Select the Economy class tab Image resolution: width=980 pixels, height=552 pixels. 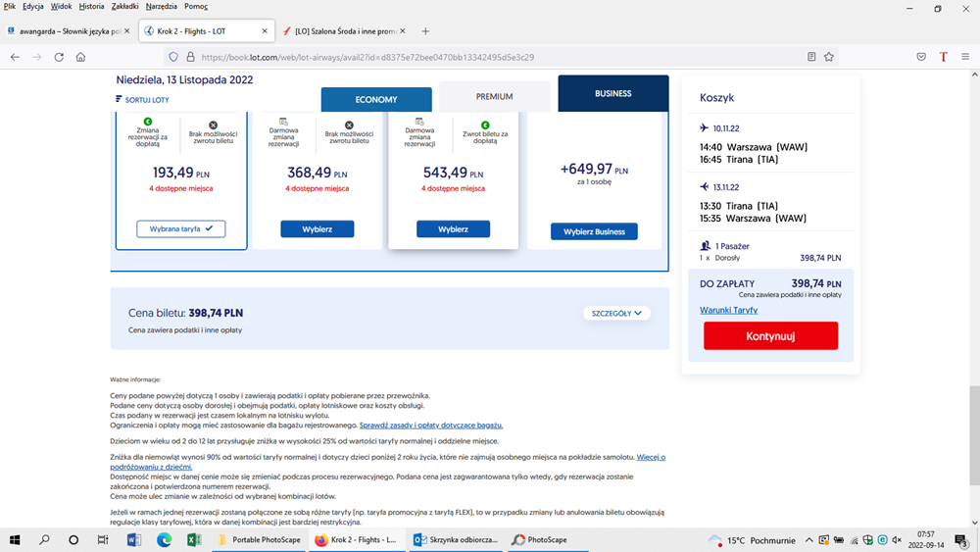point(376,99)
